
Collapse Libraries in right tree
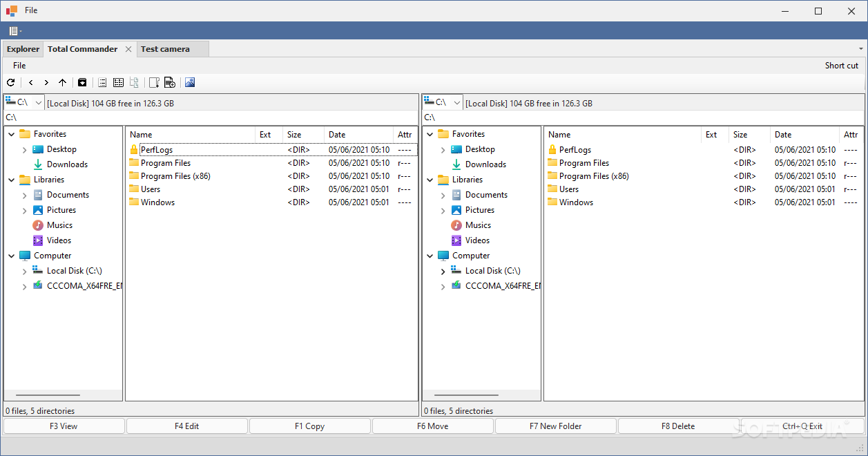coord(430,180)
